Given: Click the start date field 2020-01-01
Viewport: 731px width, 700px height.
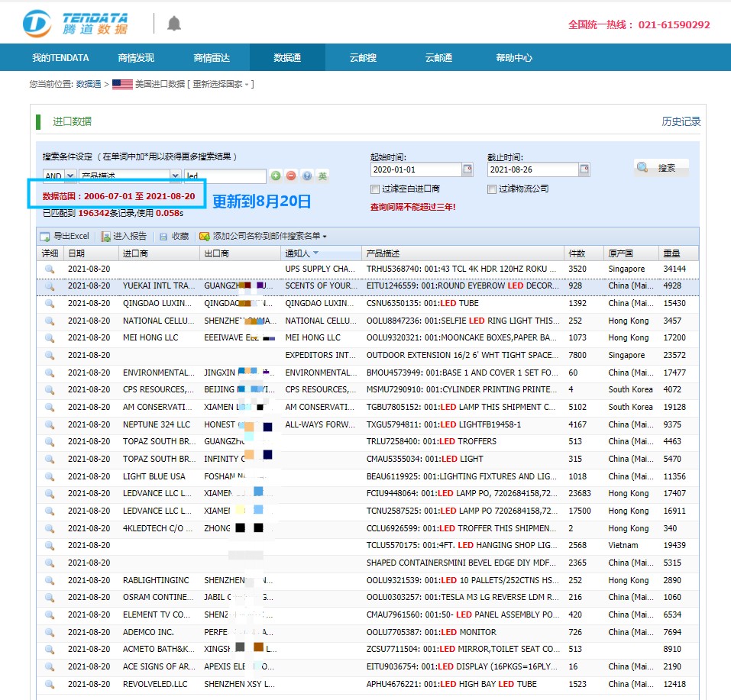Looking at the screenshot, I should pyautogui.click(x=416, y=169).
